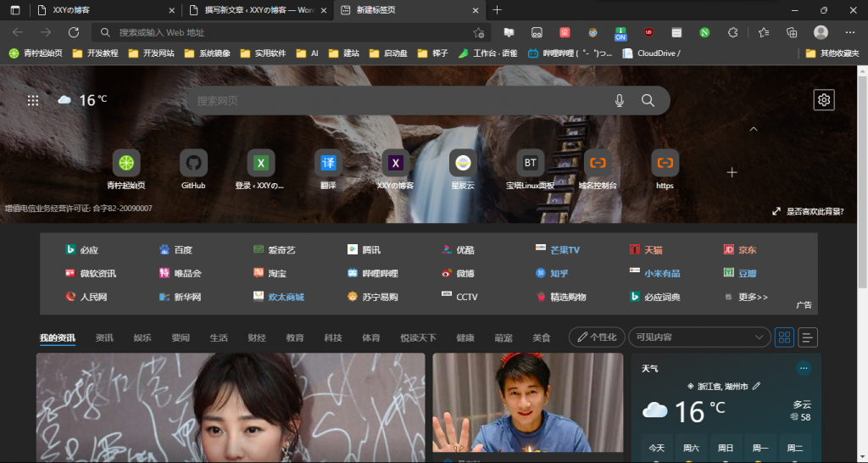Click the 个性化 button
The image size is (868, 463).
[597, 337]
